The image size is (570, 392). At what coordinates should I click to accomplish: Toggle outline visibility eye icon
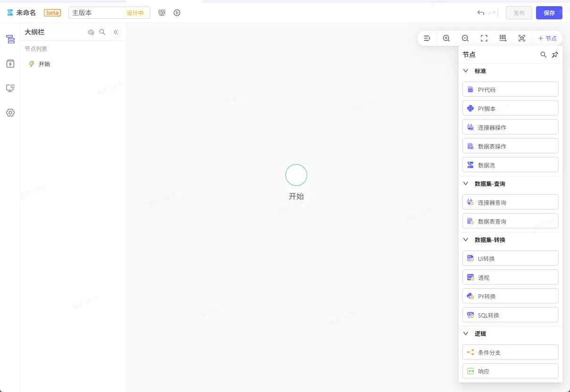pos(91,32)
